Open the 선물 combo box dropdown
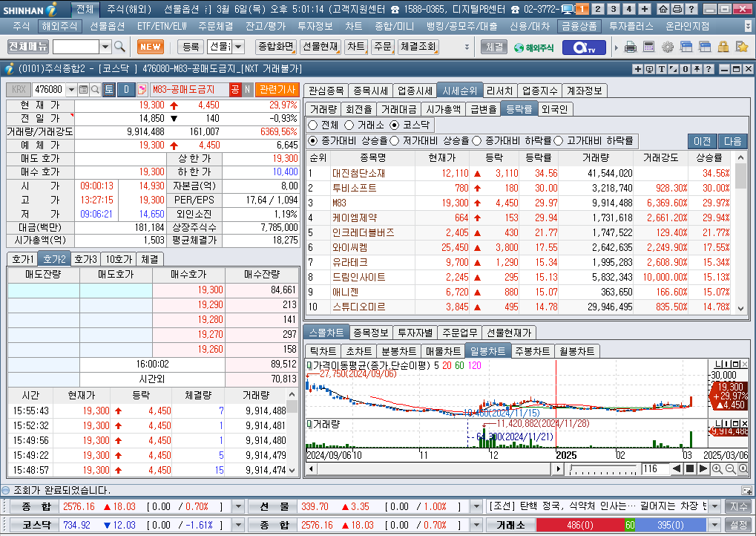The height and width of the screenshot is (536, 756). pyautogui.click(x=239, y=47)
